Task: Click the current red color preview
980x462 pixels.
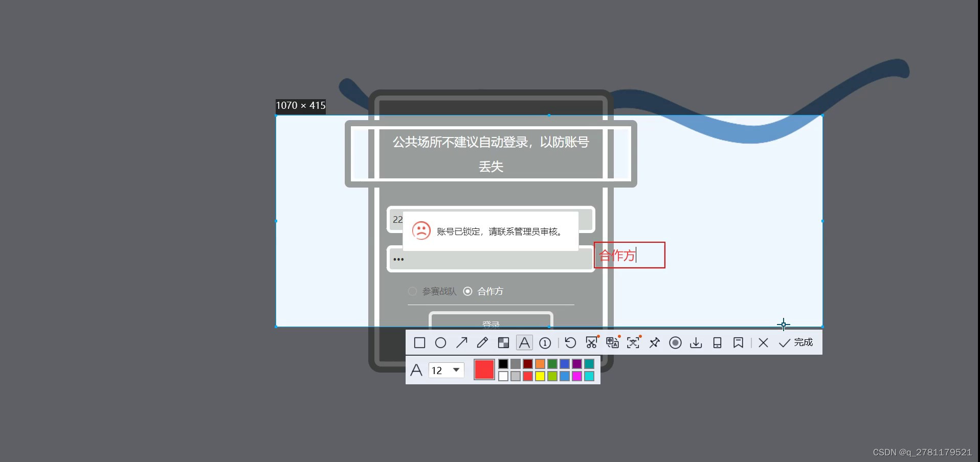Action: click(x=484, y=370)
